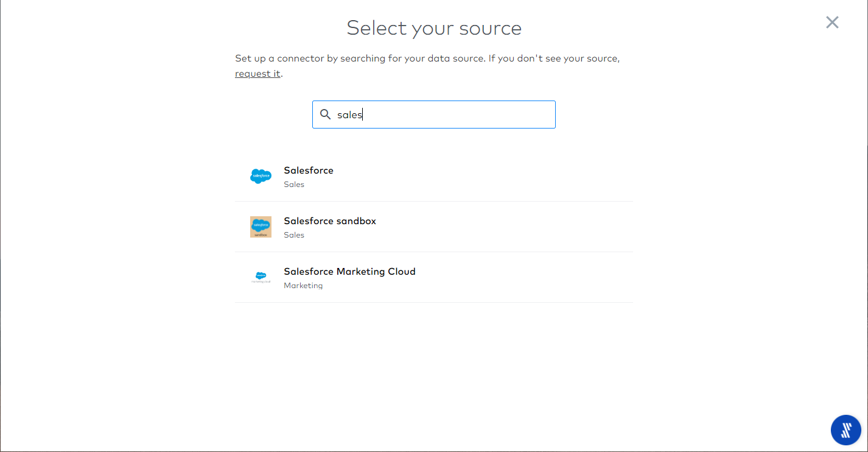The width and height of the screenshot is (868, 452).
Task: Click the Sales label under Salesforce
Action: click(x=293, y=184)
